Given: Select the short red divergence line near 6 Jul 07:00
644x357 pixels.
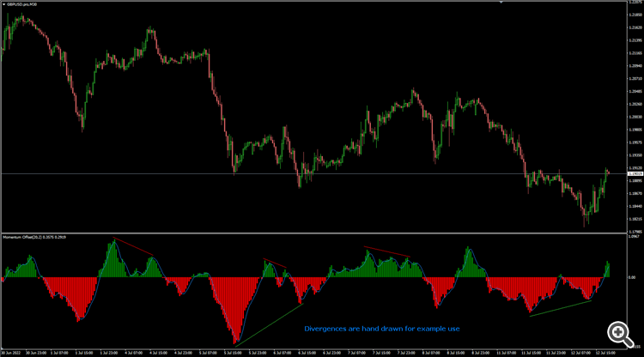Looking at the screenshot, I should click(x=275, y=263).
